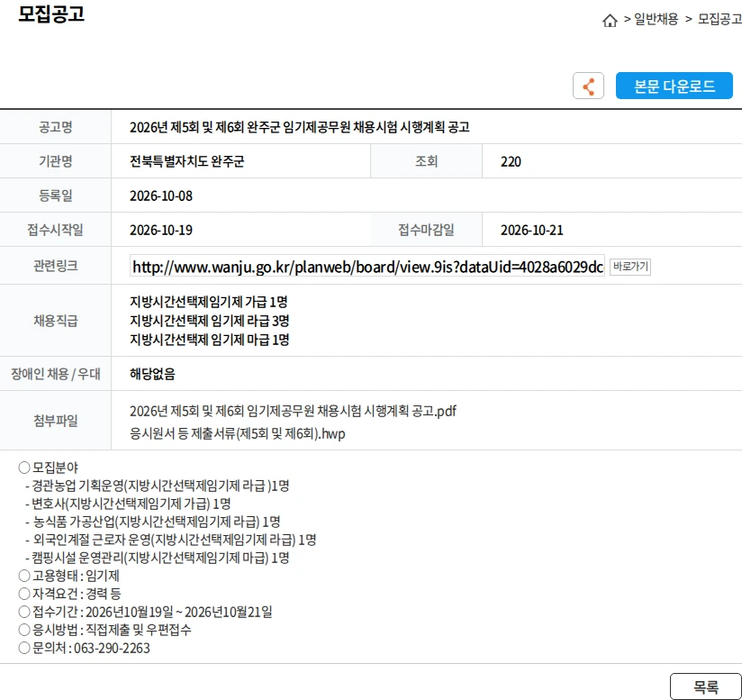This screenshot has height=700, width=742.
Task: Click 첨부파일 label cell
Action: (55, 421)
